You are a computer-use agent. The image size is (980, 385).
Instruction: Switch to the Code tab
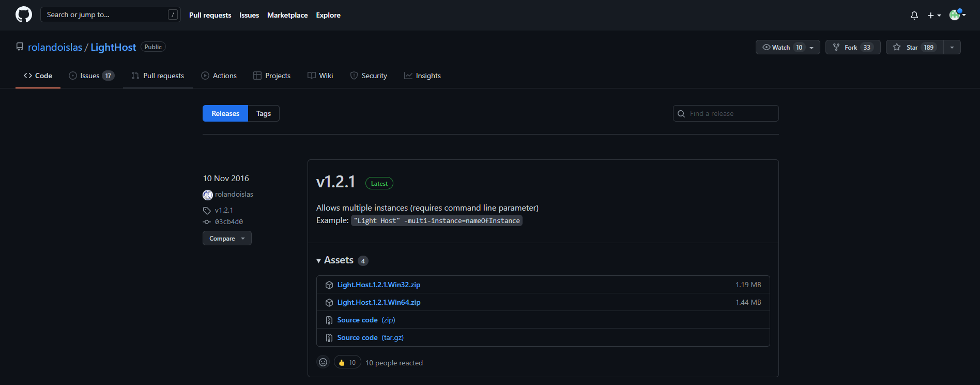38,76
